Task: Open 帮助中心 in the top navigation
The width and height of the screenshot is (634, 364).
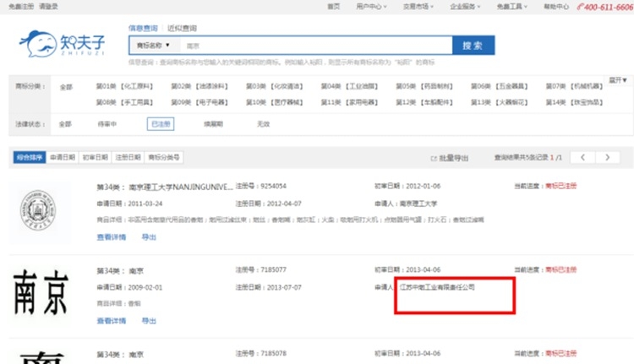Action: click(556, 7)
